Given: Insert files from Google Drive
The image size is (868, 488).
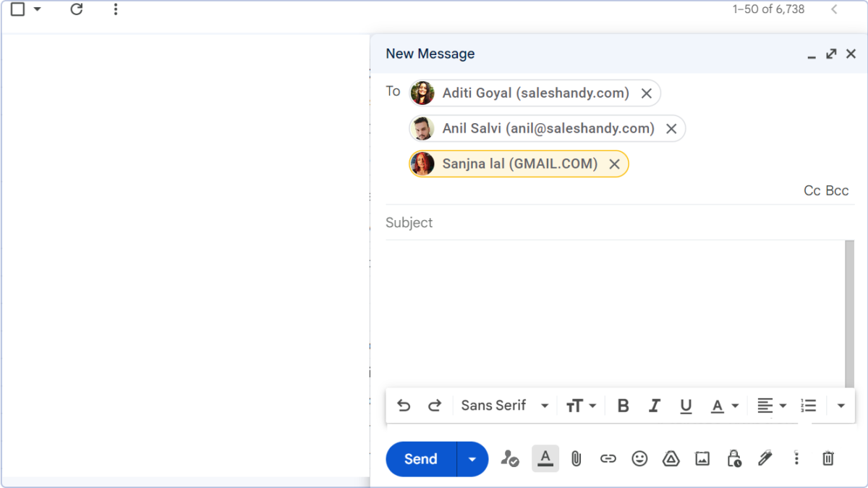Looking at the screenshot, I should [671, 458].
